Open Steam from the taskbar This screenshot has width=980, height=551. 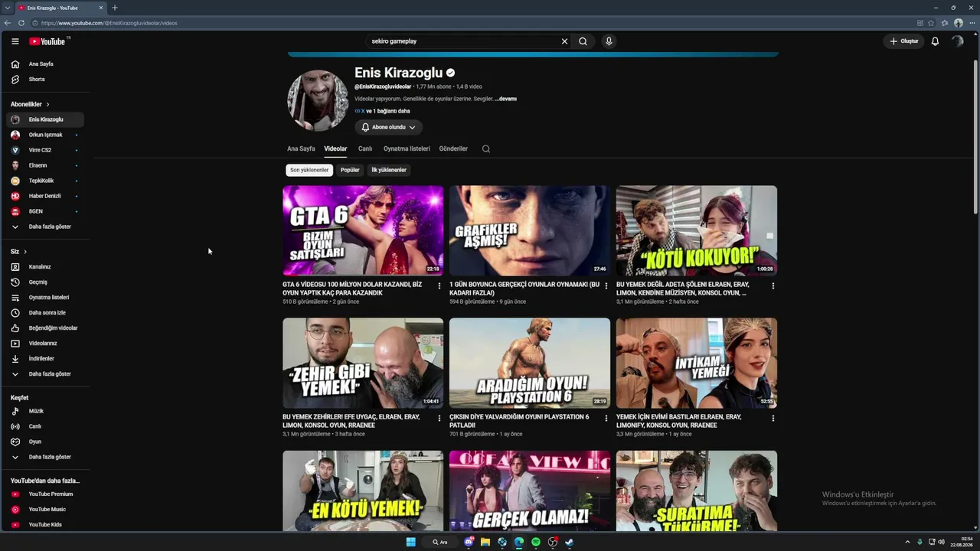pyautogui.click(x=569, y=542)
